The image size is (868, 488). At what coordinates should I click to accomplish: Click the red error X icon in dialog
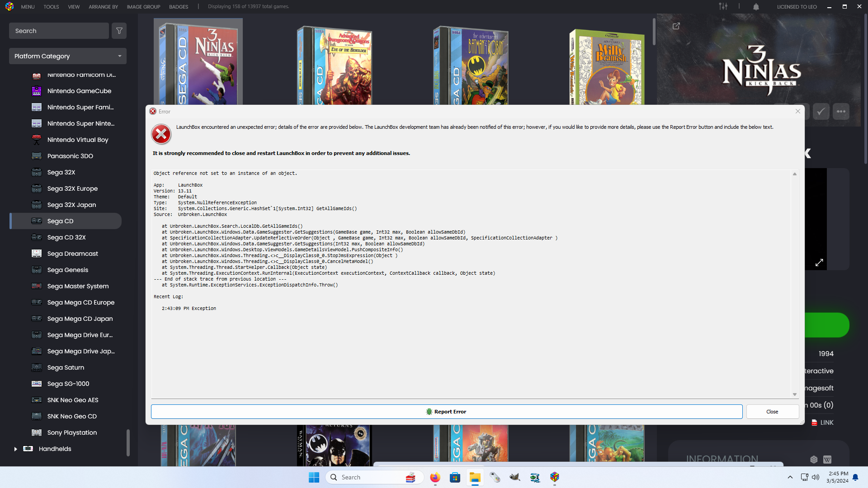coord(161,134)
